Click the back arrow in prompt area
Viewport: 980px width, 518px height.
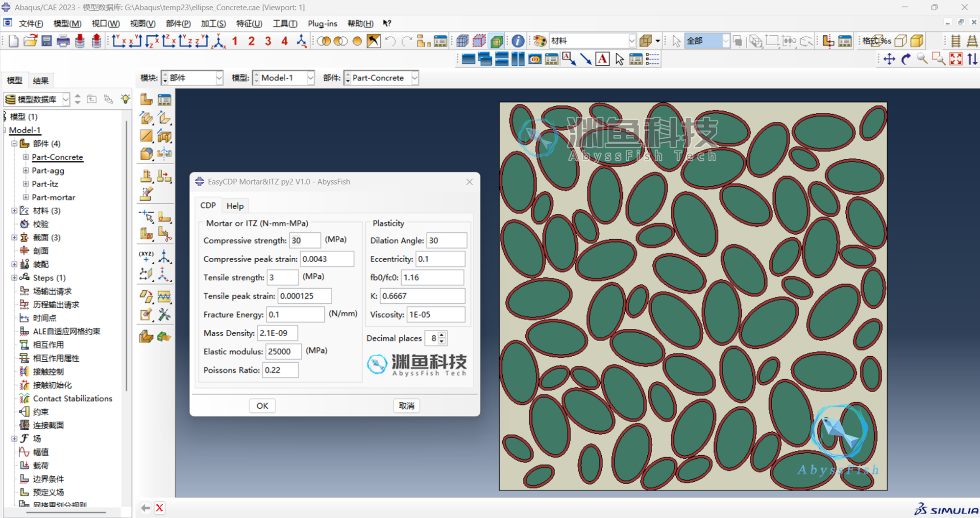click(146, 508)
